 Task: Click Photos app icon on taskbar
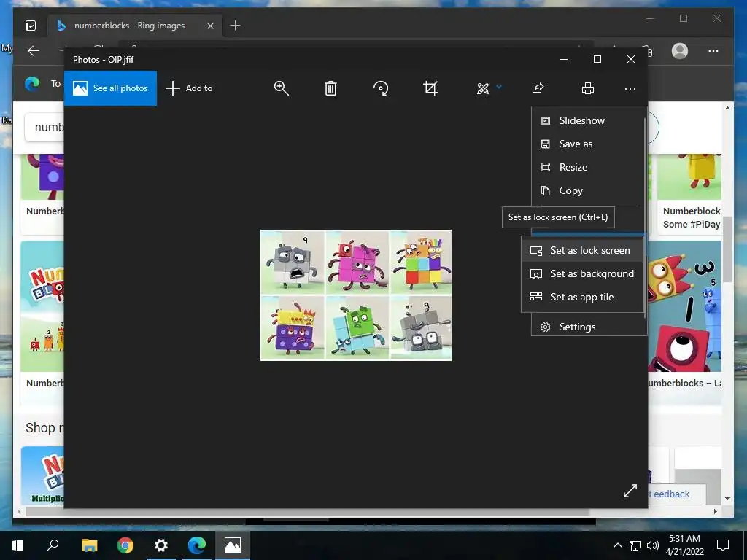coord(233,545)
